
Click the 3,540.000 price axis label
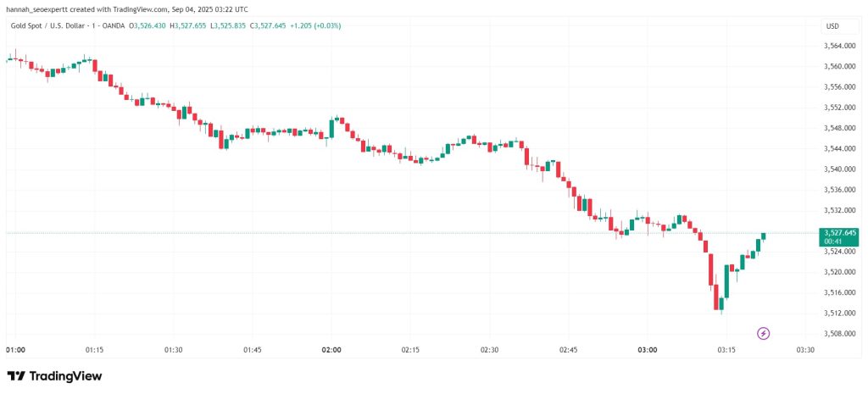coord(840,169)
